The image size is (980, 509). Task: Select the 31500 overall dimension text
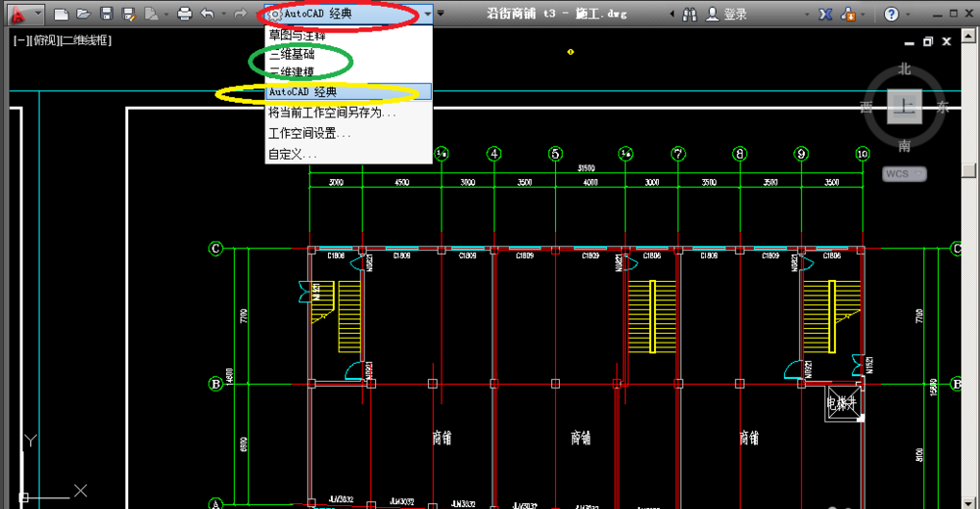click(x=586, y=168)
